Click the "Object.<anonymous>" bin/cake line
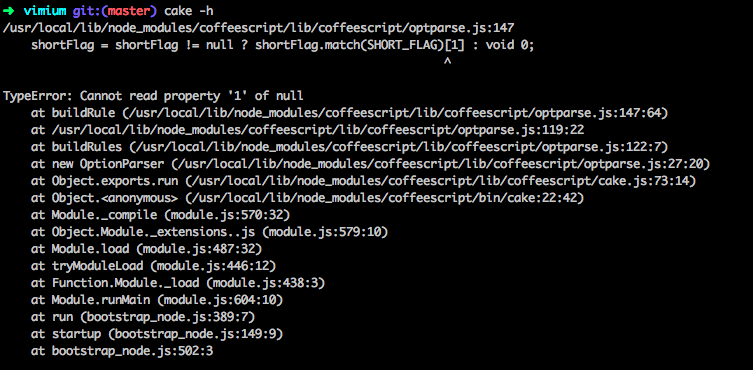The width and height of the screenshot is (753, 370). click(x=307, y=198)
